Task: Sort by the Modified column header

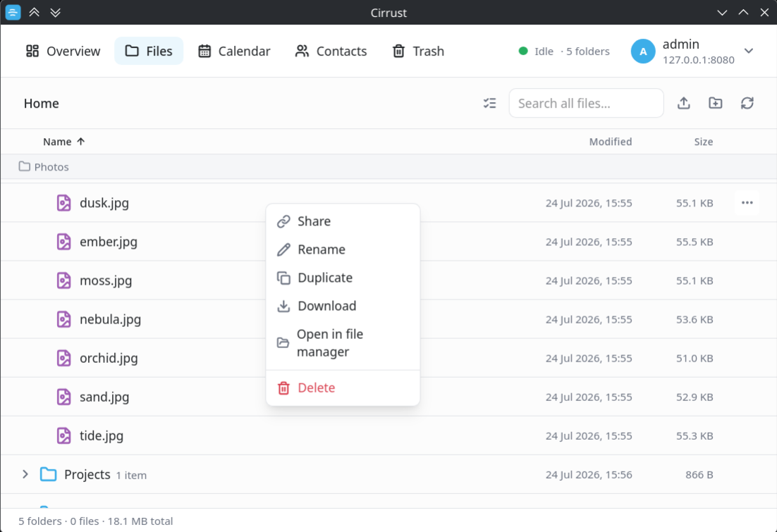Action: coord(611,142)
